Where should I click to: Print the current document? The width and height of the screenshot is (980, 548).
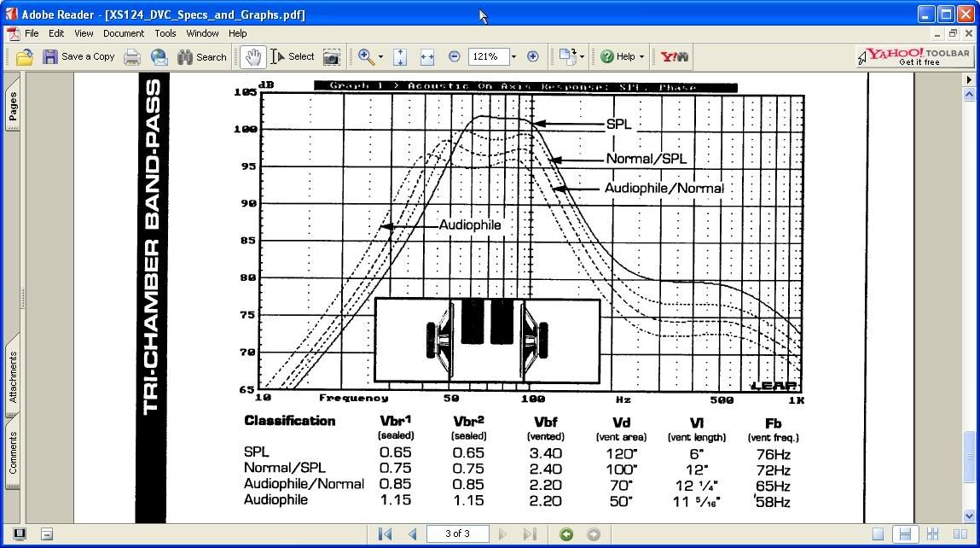pos(130,56)
